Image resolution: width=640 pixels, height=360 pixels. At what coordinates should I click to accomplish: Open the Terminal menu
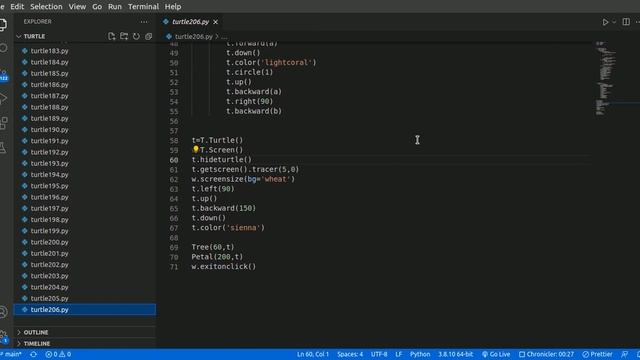(x=143, y=7)
